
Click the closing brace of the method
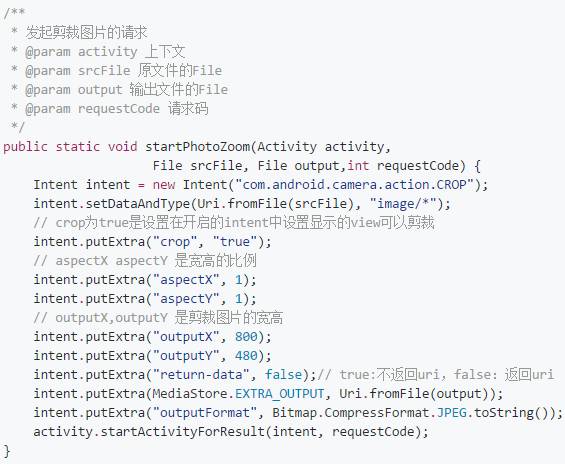point(7,451)
